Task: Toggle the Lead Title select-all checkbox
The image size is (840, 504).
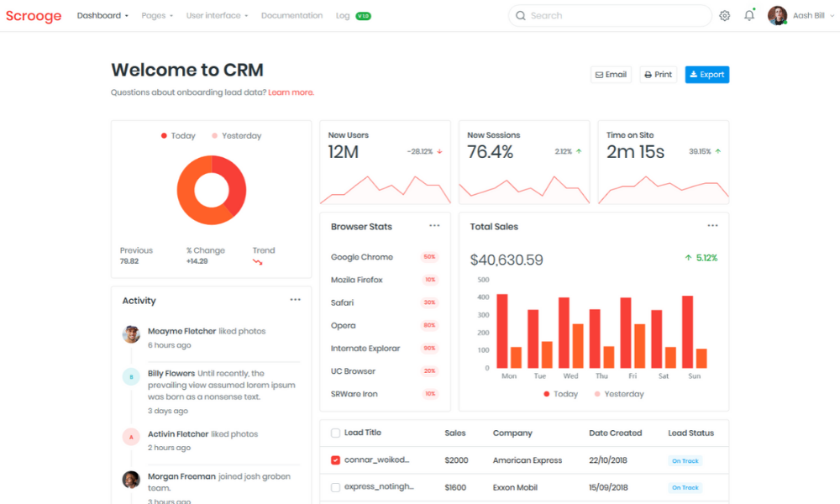Action: point(336,433)
